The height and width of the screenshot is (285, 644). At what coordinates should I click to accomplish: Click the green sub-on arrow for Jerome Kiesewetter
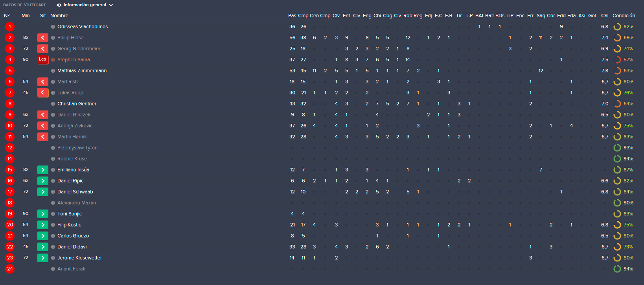coord(43,258)
